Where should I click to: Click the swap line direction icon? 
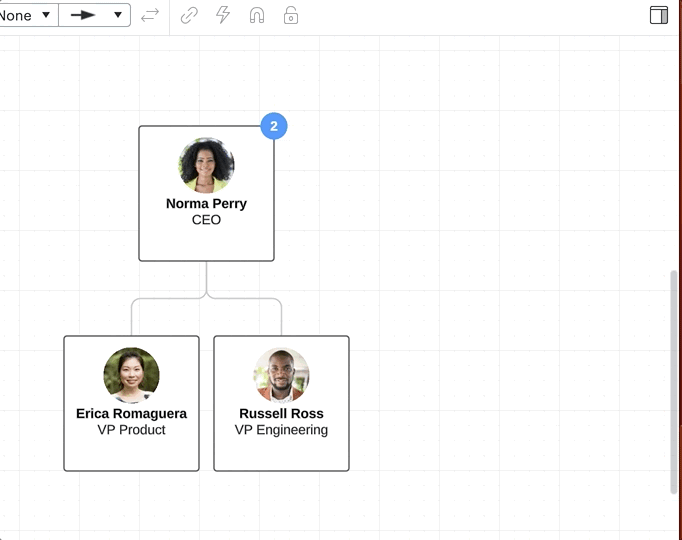pyautogui.click(x=150, y=15)
